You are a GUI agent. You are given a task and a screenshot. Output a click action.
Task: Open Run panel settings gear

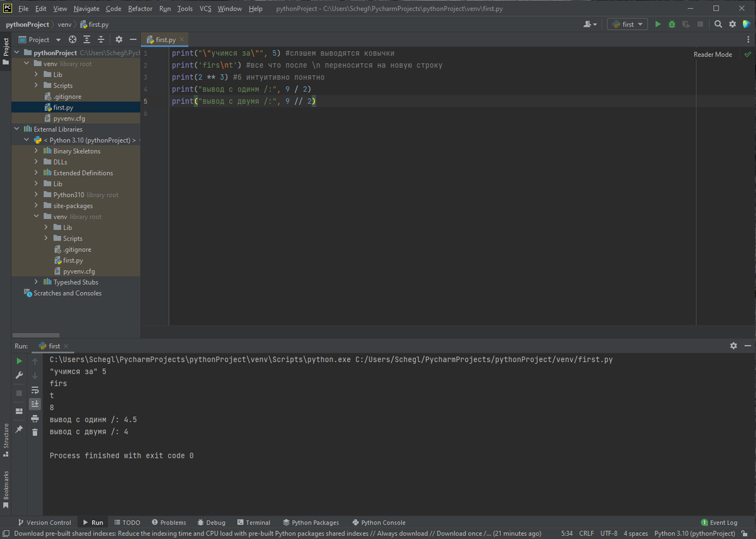point(733,346)
